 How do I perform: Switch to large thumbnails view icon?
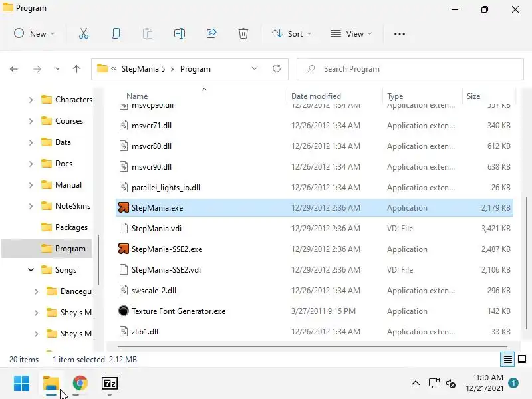[522, 359]
